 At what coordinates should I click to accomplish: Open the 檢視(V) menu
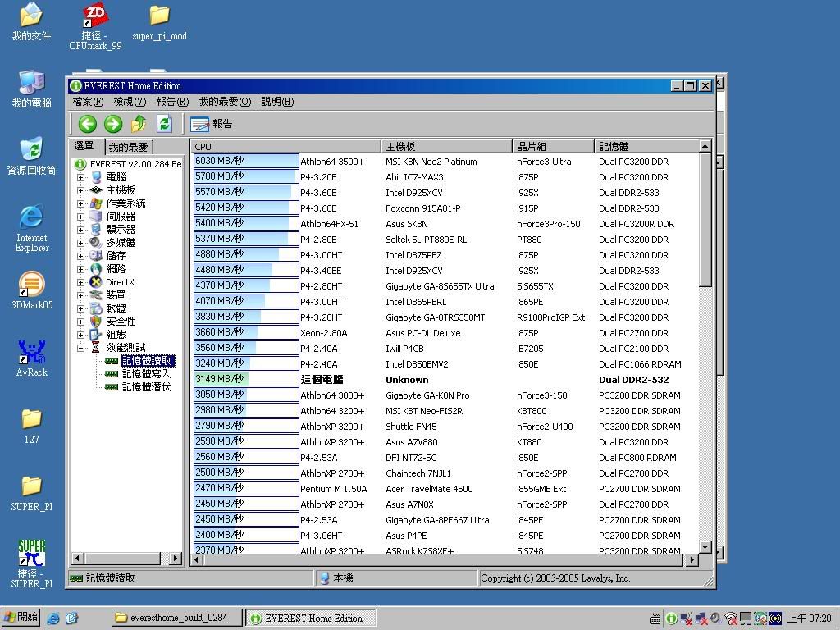coord(130,102)
